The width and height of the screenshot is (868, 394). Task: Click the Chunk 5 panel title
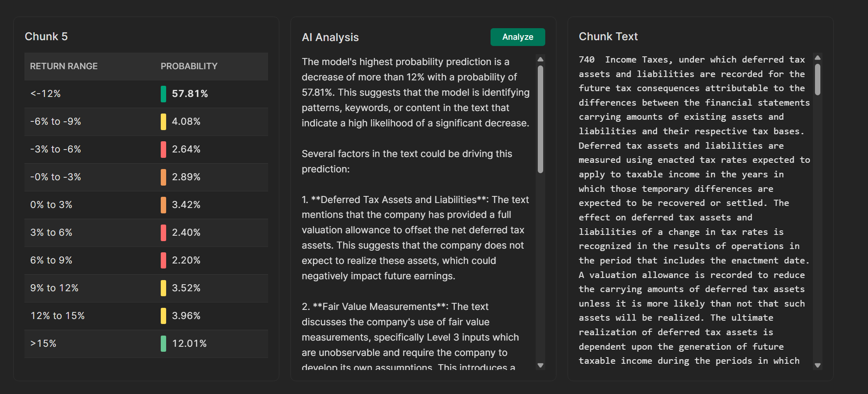point(46,36)
